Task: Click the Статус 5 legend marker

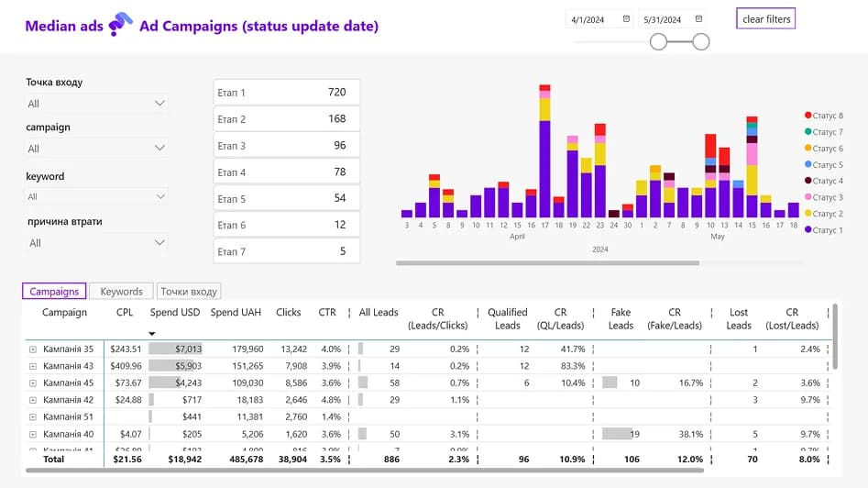Action: (x=808, y=165)
